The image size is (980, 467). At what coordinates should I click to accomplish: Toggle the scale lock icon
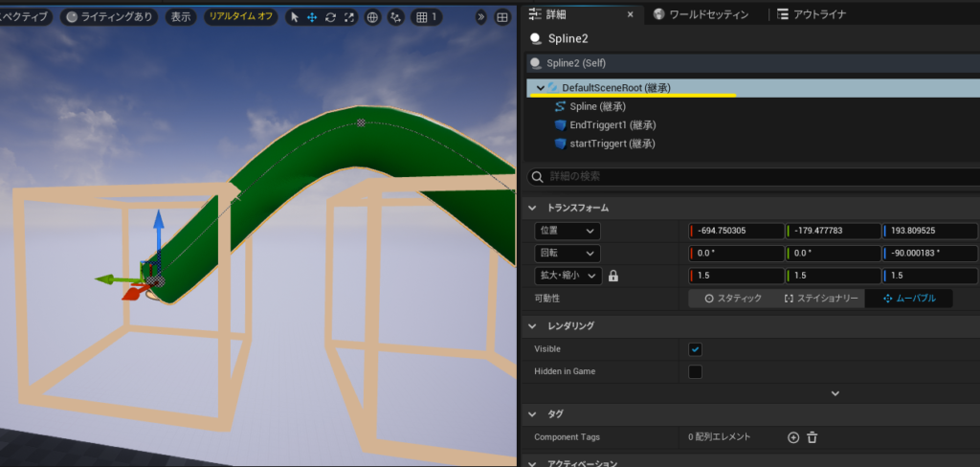click(x=613, y=276)
